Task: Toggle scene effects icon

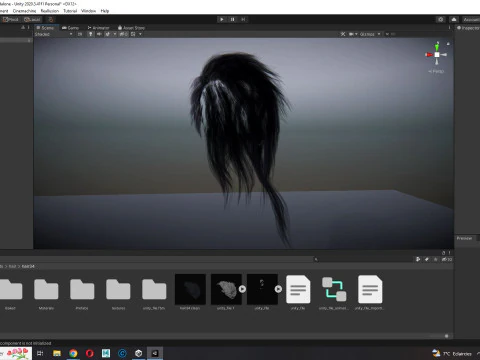Action: coord(107,34)
